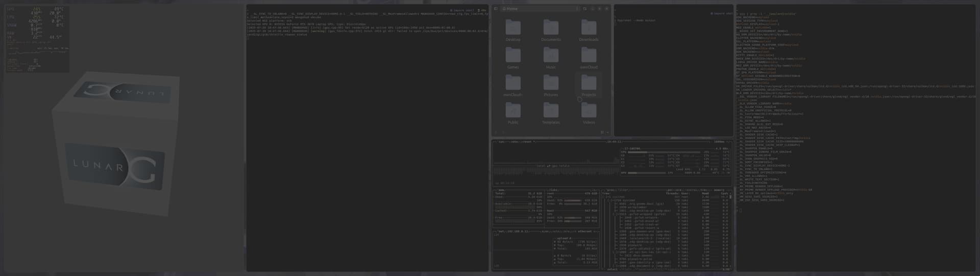980x276 pixels.
Task: Select the Projects folder
Action: [x=589, y=85]
